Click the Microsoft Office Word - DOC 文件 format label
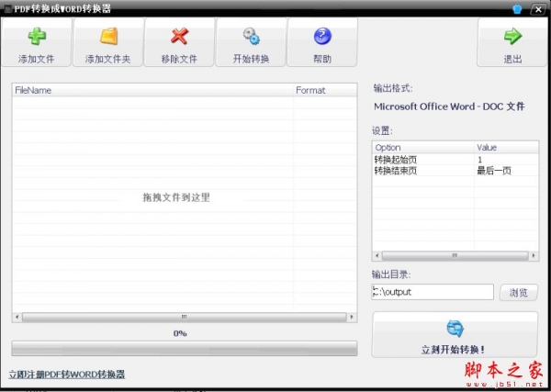This screenshot has height=392, width=551. (449, 106)
